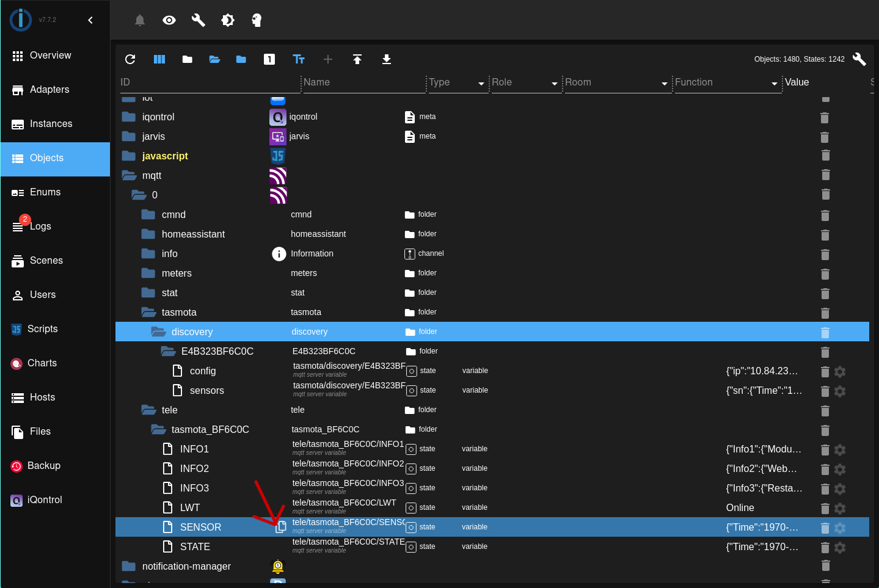The image size is (879, 588).
Task: Expand all folders using the open folder icon
Action: 214,59
